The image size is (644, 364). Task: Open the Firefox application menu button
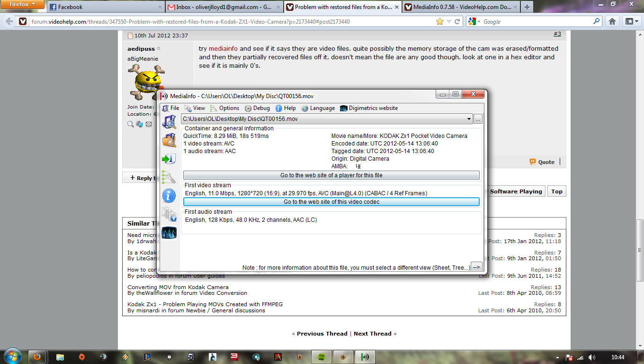pyautogui.click(x=23, y=5)
